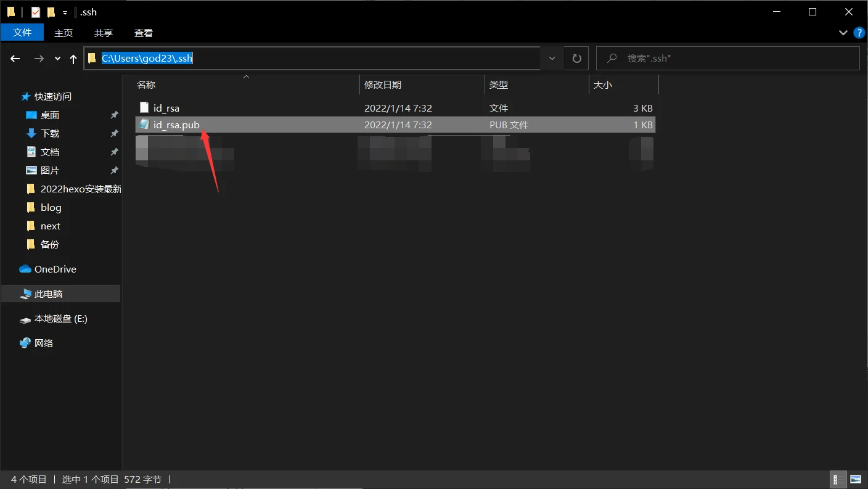The image size is (868, 489).
Task: Expand the ribbon chevron
Action: (843, 33)
